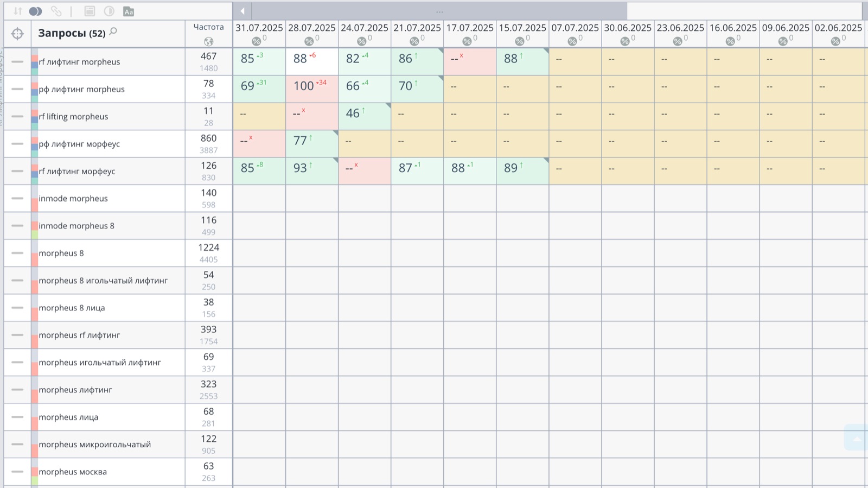Click the percent icon under 17.07.2025

coord(467,41)
